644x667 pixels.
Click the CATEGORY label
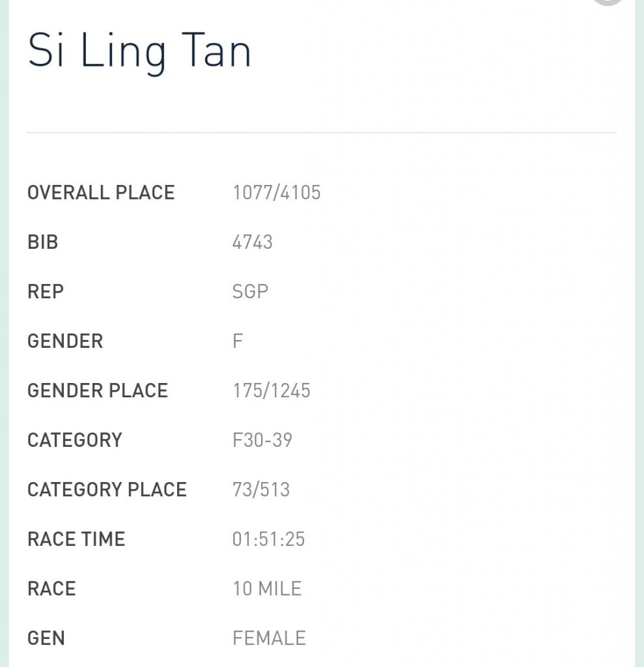click(x=75, y=440)
